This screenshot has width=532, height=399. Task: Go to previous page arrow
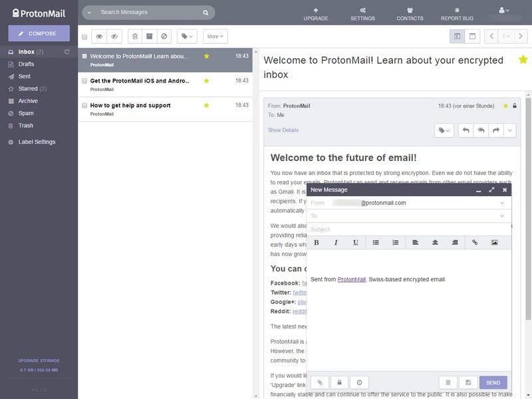point(491,37)
